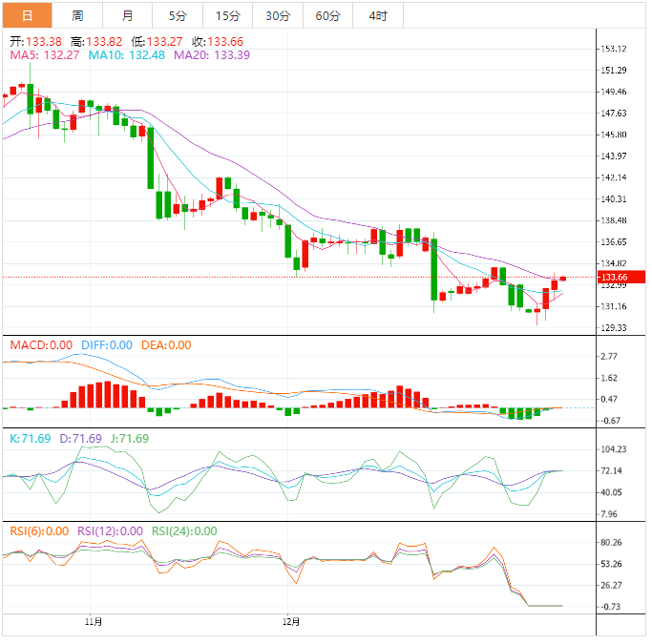The height and width of the screenshot is (644, 652).
Task: Click the RSI(12):0.00 label
Action: [x=110, y=531]
